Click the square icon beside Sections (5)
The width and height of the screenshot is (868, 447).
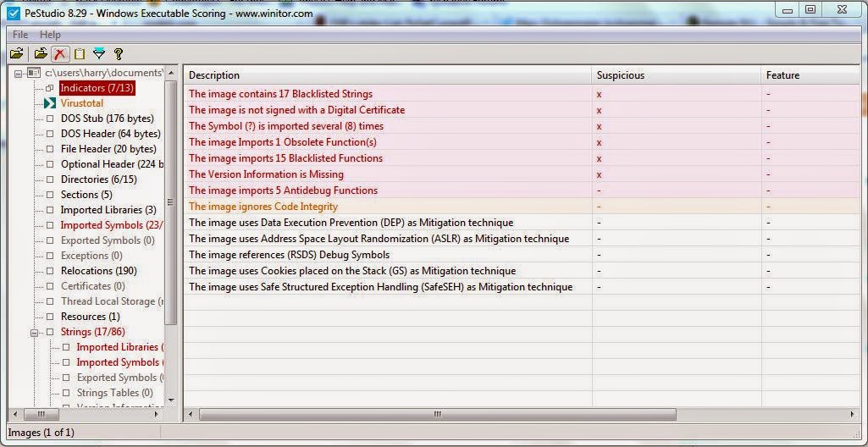50,195
